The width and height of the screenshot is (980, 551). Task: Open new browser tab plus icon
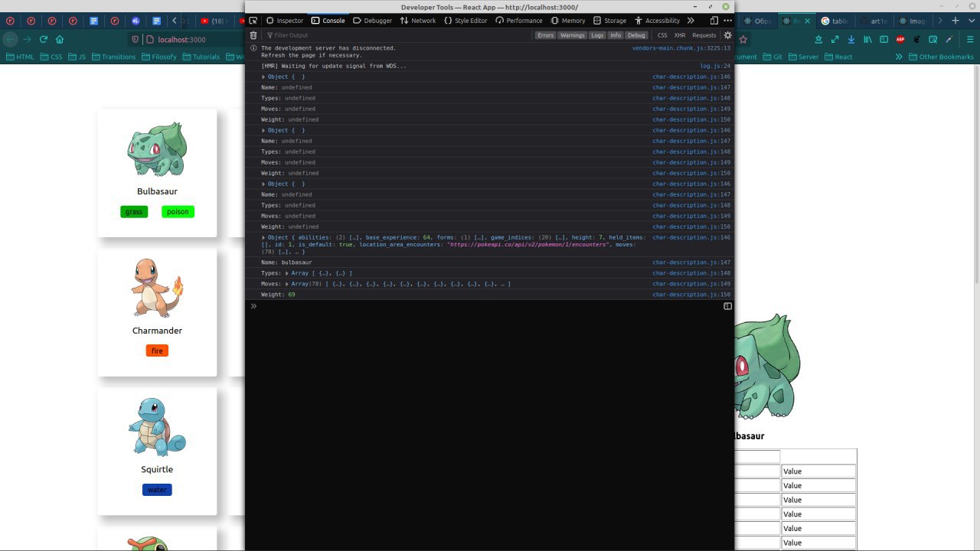(955, 21)
